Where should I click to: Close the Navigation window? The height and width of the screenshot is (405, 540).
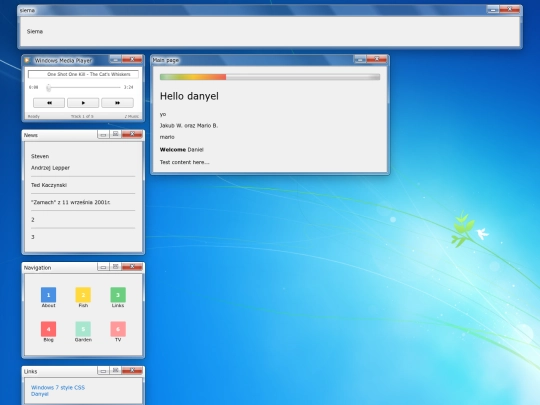point(132,267)
